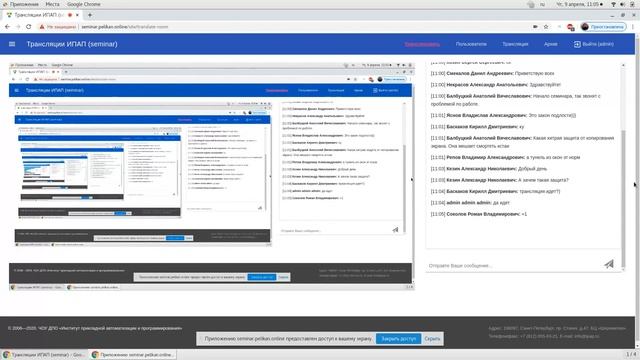
Task: Go to the 'Пользователи' section
Action: [x=471, y=44]
